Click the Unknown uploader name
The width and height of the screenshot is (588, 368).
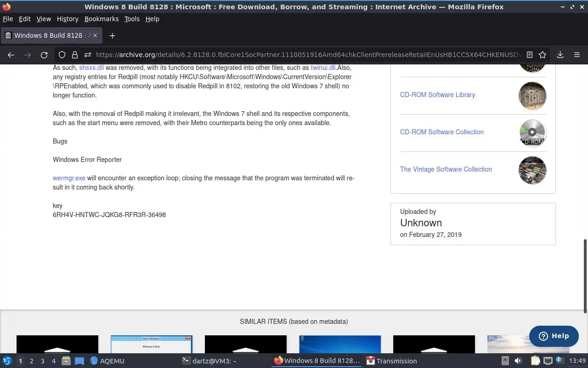(421, 223)
